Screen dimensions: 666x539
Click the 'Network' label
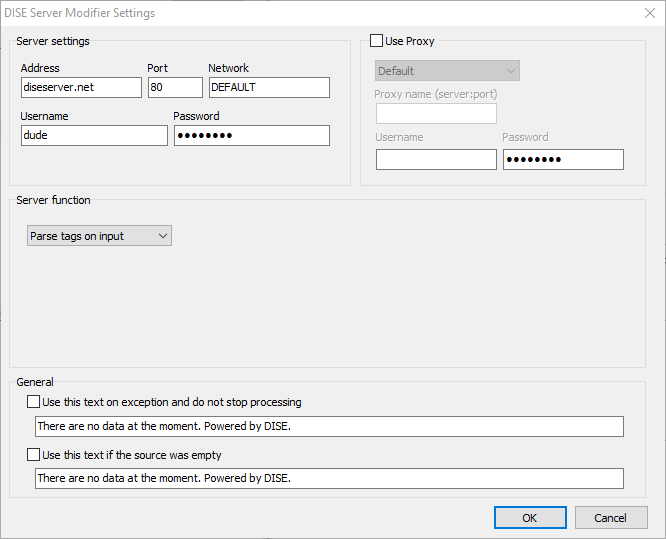click(x=229, y=68)
